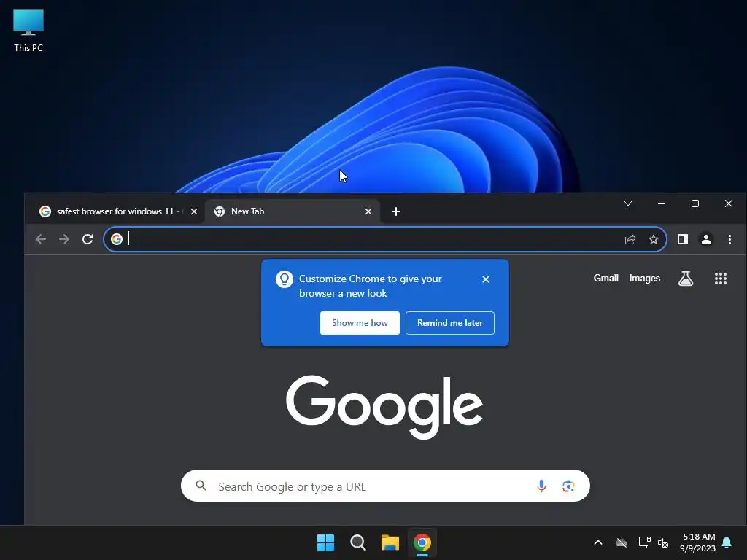The height and width of the screenshot is (560, 747).
Task: Open Search Labs flask icon
Action: pos(686,279)
